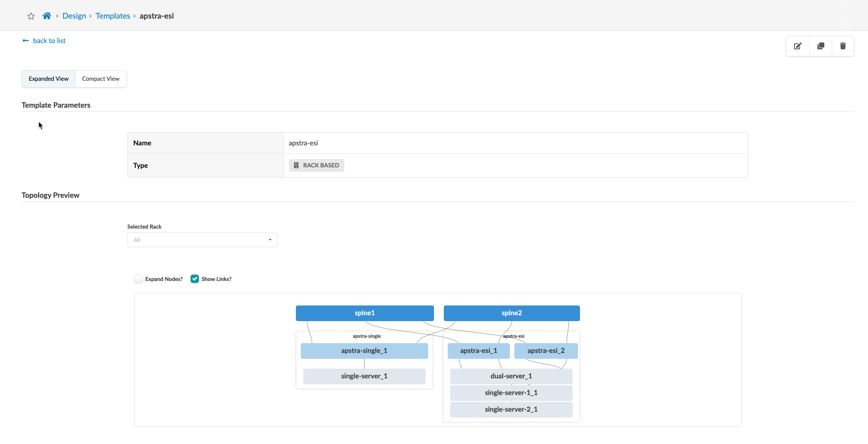
Task: Click the apstra-single rack label
Action: [x=367, y=336]
